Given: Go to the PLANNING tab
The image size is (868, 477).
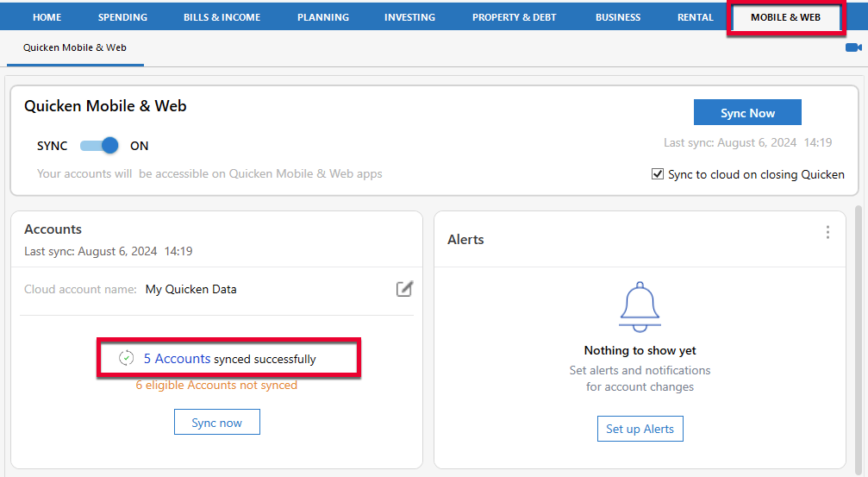Looking at the screenshot, I should (x=323, y=17).
